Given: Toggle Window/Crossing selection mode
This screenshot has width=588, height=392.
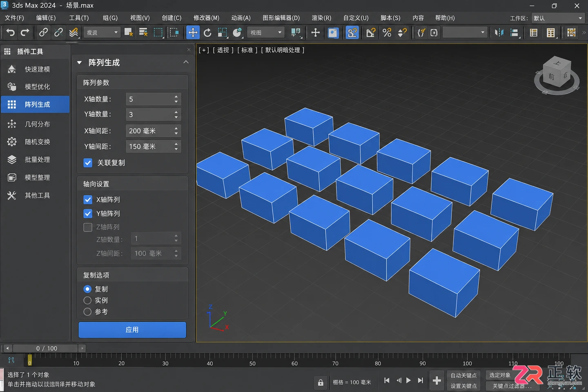Looking at the screenshot, I should pyautogui.click(x=174, y=32).
